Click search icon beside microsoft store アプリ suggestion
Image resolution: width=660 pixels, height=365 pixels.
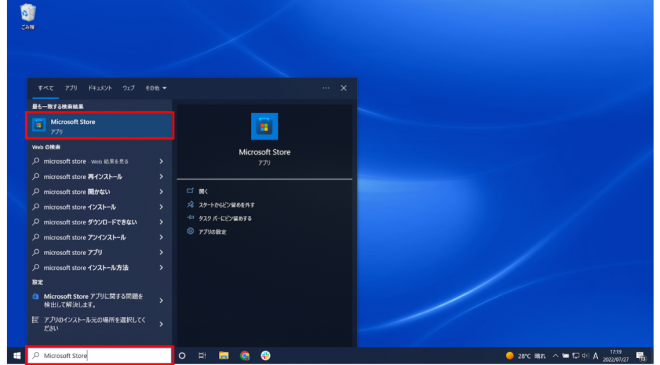(36, 252)
